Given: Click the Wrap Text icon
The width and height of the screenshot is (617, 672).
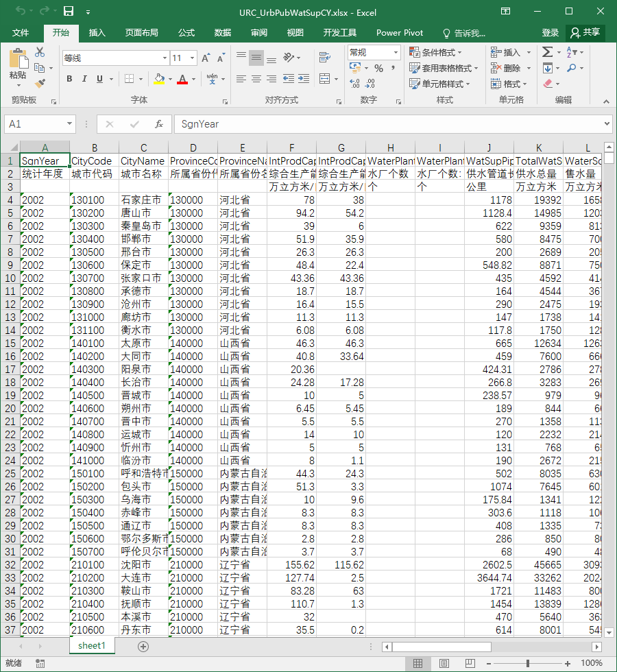Looking at the screenshot, I should tap(325, 57).
